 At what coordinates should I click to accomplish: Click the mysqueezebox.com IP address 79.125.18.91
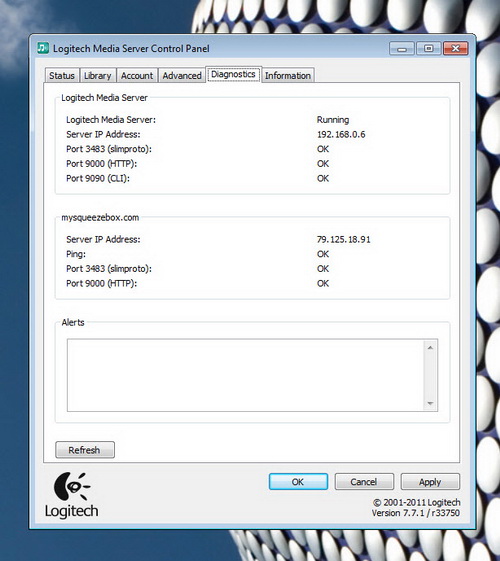[344, 239]
